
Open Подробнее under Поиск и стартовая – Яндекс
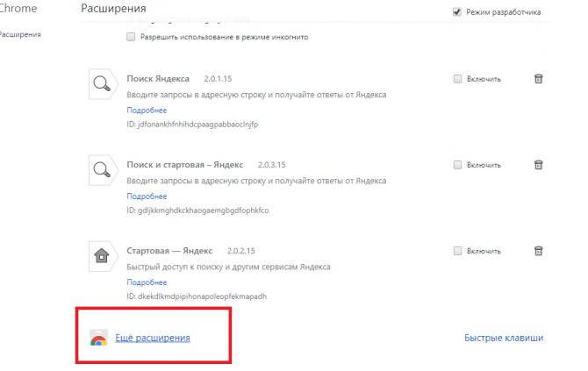(147, 196)
